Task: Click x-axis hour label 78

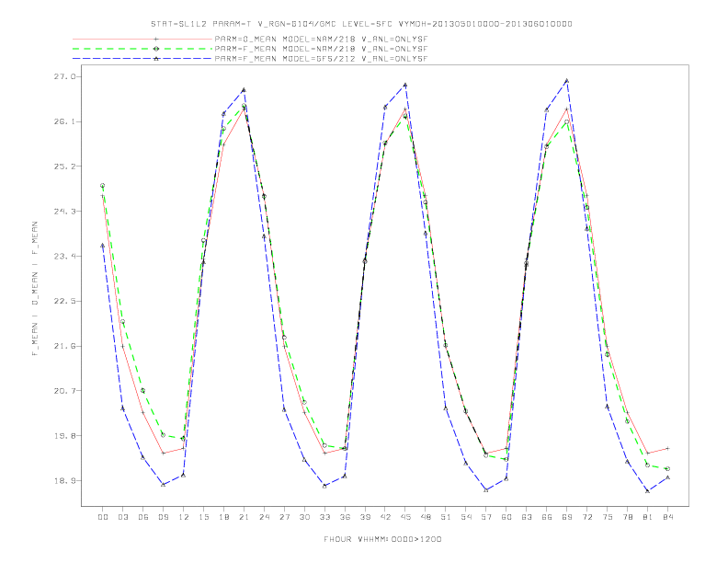Action: (628, 517)
